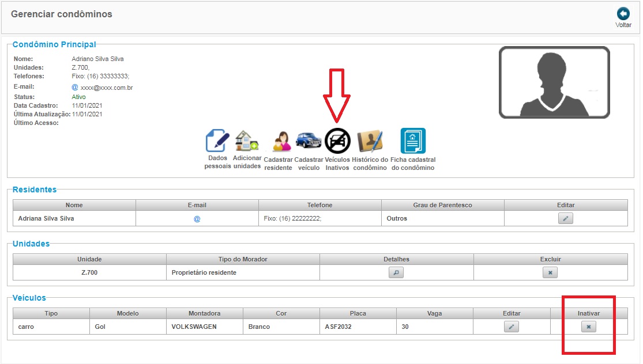Click the xxxx@xxxx.com.br email address
The image size is (643, 364).
107,88
